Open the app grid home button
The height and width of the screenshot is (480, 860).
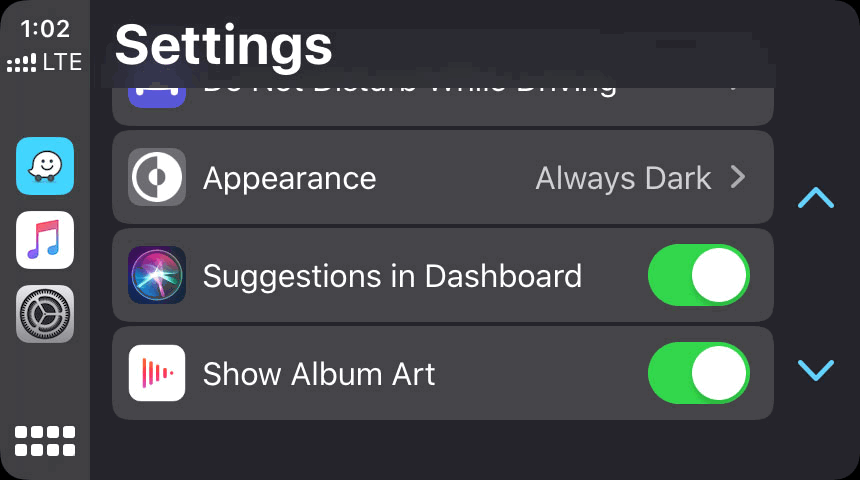click(x=45, y=440)
